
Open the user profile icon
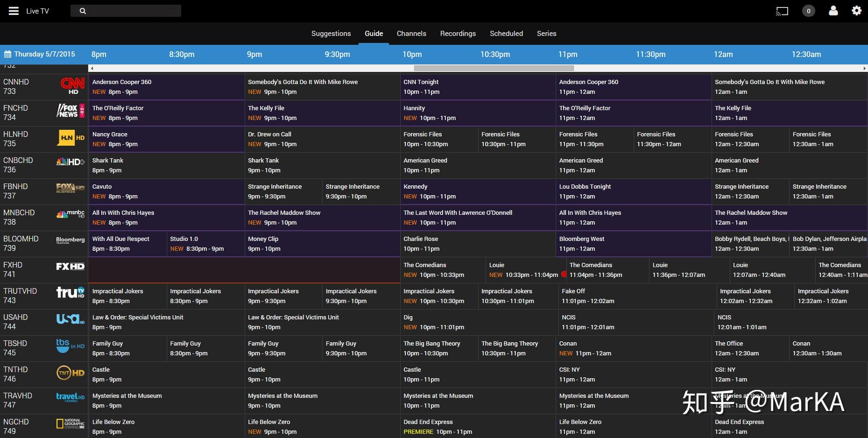click(x=833, y=10)
